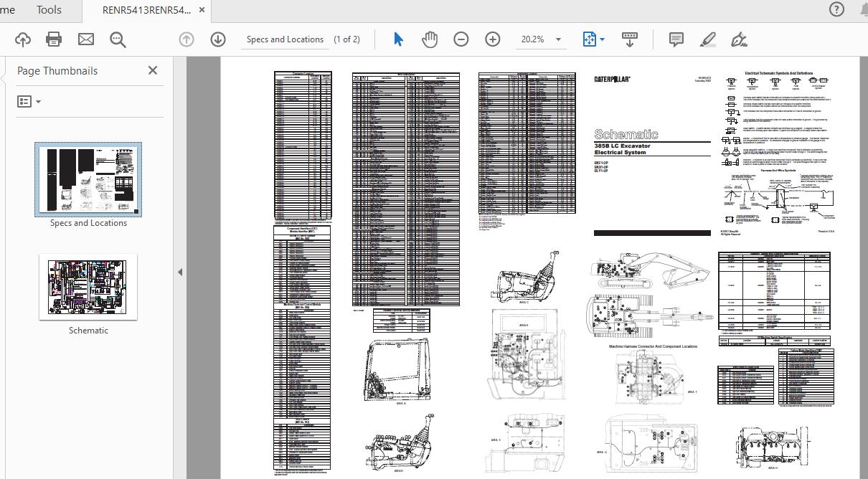Viewport: 868px width, 479px height.
Task: Click the 'Specs and Locations' thumbnail label
Action: click(88, 223)
